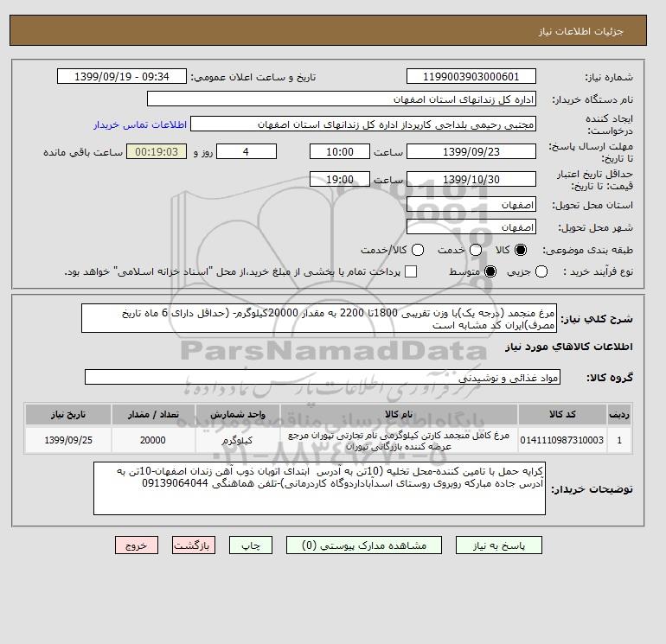Click the بازگشت back button
Viewport: 666px width, 644px height.
point(194,545)
